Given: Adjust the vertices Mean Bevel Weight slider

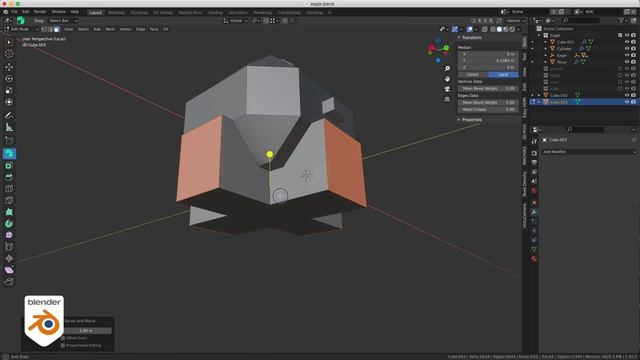Looking at the screenshot, I should pos(488,88).
